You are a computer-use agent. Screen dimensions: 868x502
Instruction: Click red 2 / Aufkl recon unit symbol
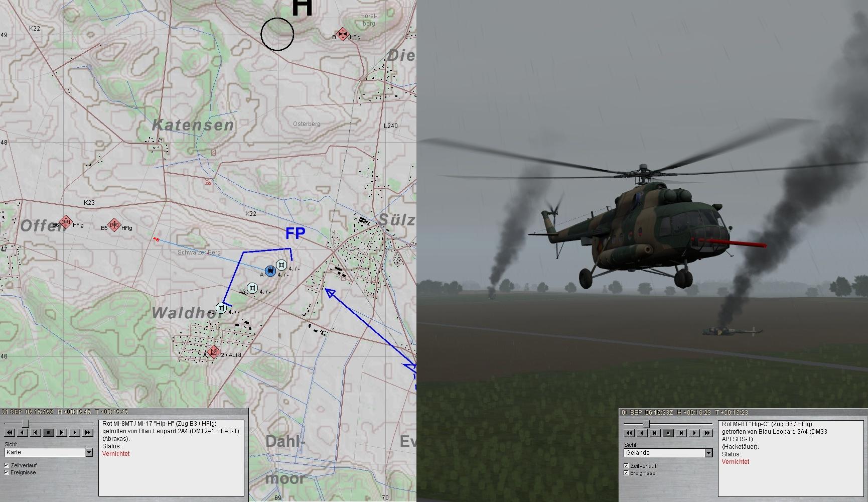[x=214, y=352]
